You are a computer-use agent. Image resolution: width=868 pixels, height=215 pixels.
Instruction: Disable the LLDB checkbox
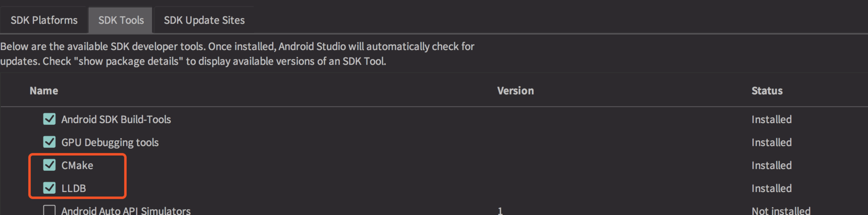pos(49,188)
